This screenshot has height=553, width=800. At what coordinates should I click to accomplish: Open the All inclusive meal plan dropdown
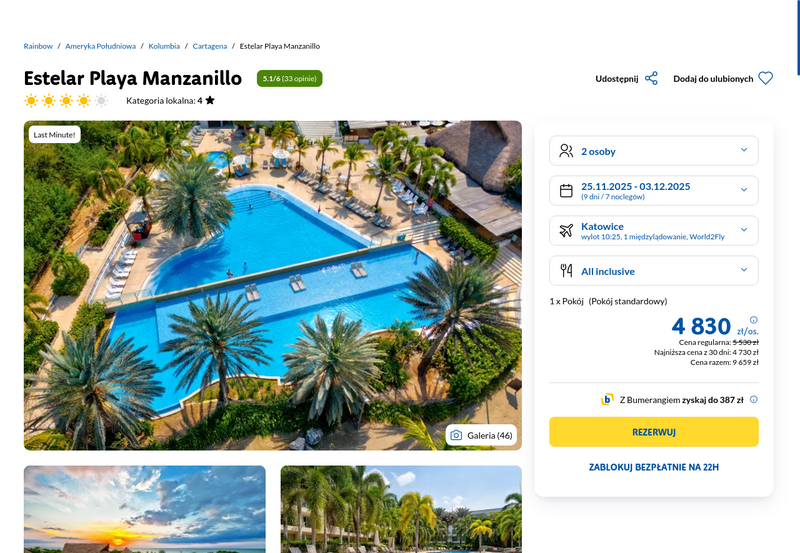click(654, 270)
